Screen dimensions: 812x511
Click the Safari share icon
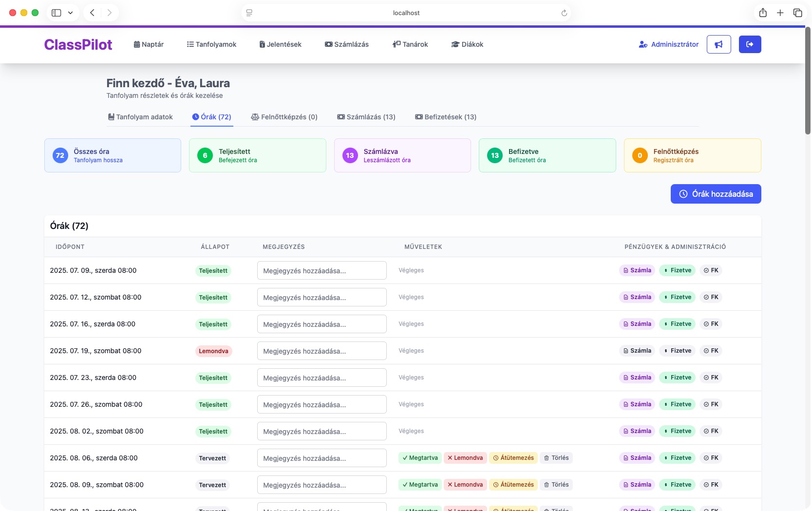coord(763,13)
